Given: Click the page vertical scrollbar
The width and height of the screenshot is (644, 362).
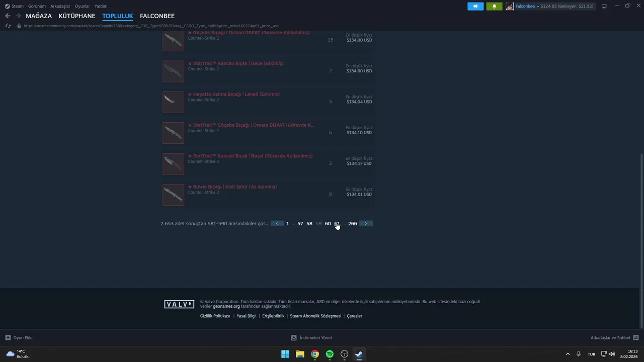Looking at the screenshot, I should [641, 240].
